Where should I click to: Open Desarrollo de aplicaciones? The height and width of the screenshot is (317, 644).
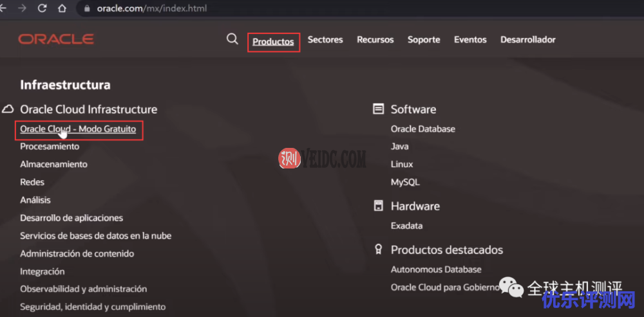pyautogui.click(x=71, y=218)
